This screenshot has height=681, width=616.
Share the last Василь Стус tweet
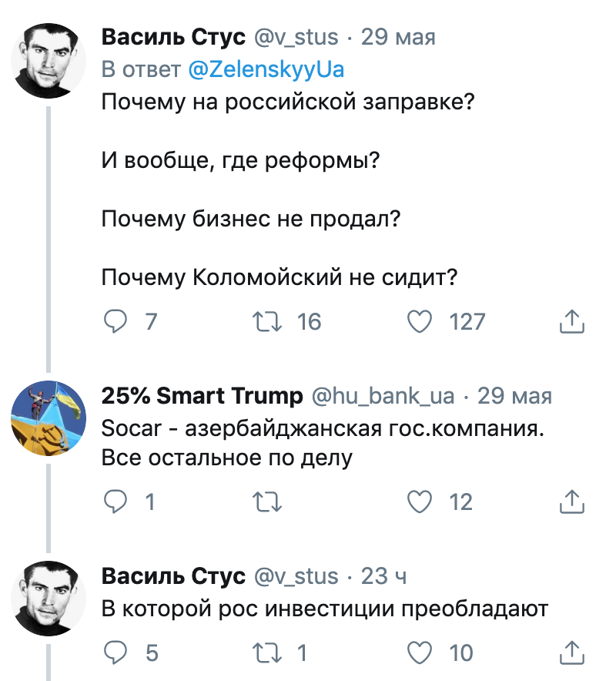[571, 653]
